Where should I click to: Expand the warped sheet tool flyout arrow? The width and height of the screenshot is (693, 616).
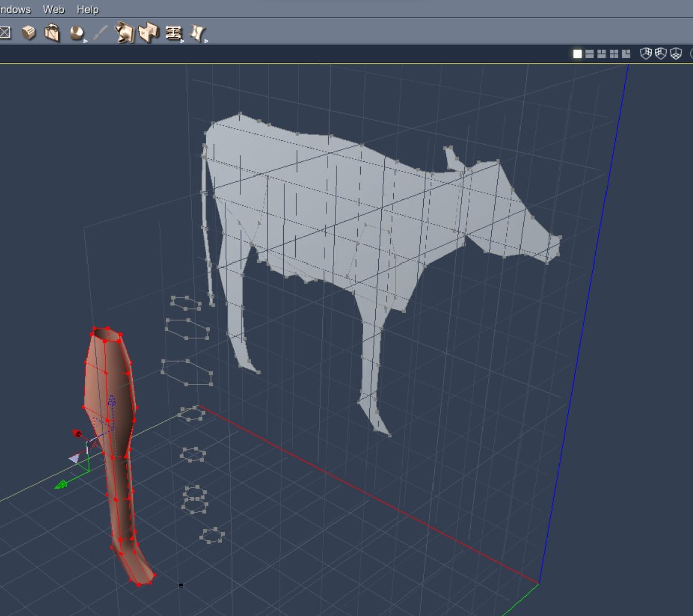tap(206, 41)
